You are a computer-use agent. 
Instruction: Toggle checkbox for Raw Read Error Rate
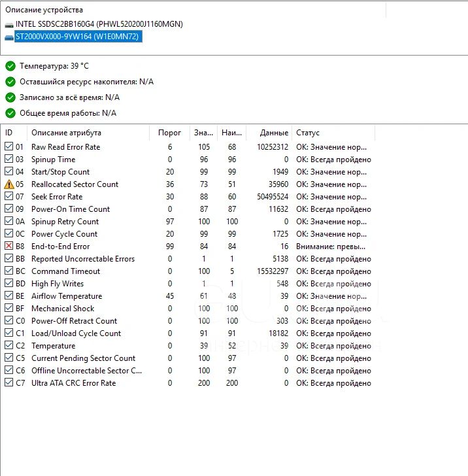coord(9,147)
